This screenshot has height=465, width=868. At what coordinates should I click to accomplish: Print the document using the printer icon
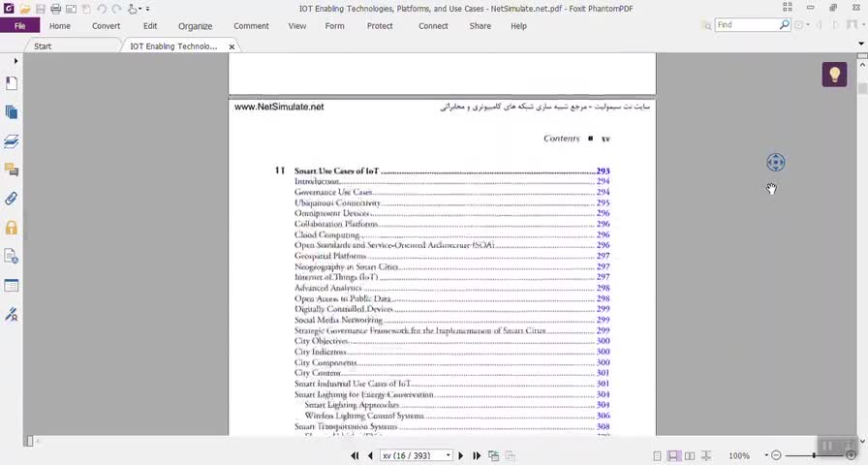click(55, 9)
